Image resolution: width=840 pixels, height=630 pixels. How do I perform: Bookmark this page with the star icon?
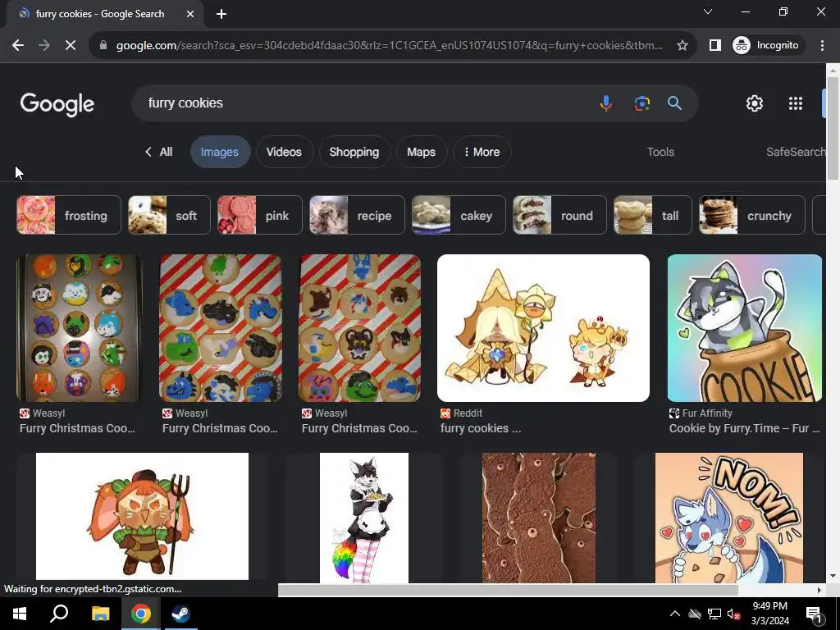682,45
